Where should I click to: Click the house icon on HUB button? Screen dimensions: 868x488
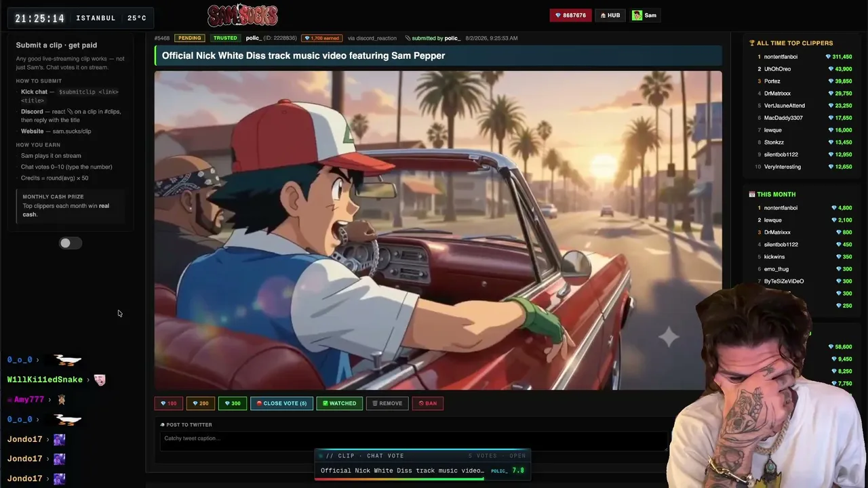click(x=603, y=16)
